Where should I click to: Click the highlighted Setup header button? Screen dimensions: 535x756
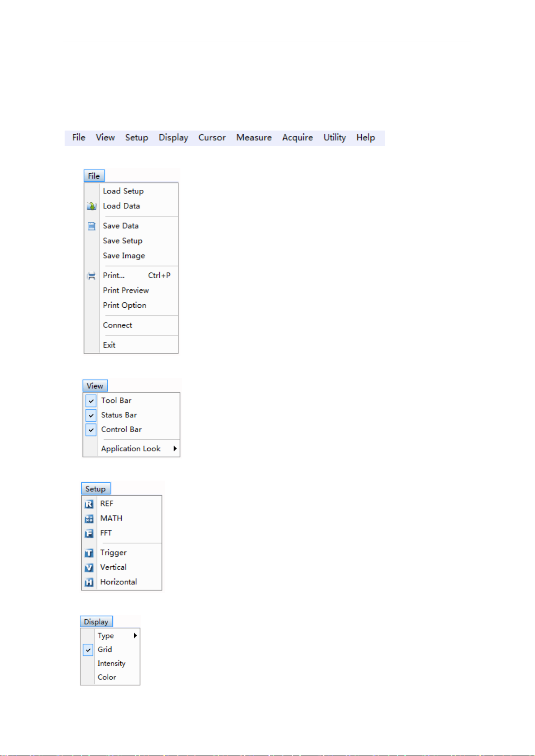tap(96, 489)
